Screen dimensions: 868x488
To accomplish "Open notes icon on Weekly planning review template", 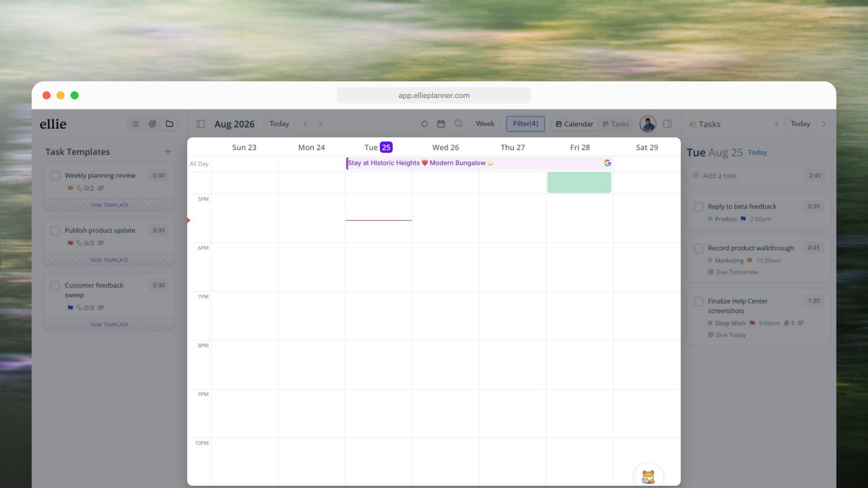I will 101,188.
